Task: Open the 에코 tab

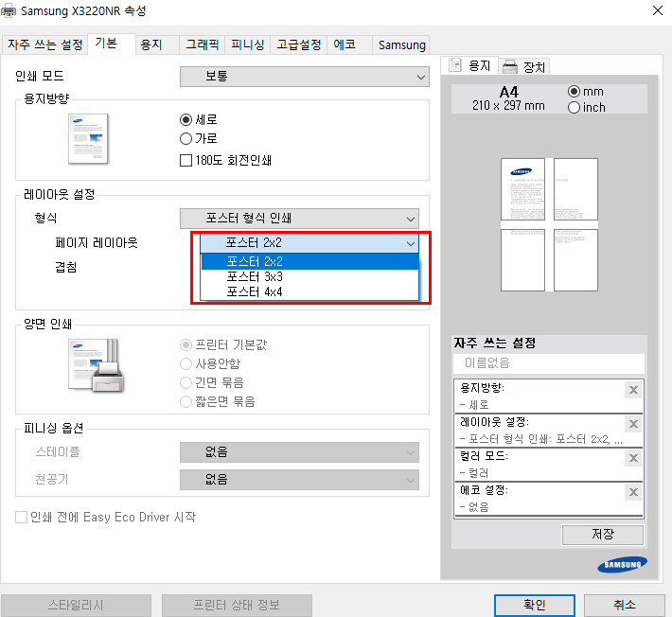Action: pyautogui.click(x=349, y=44)
